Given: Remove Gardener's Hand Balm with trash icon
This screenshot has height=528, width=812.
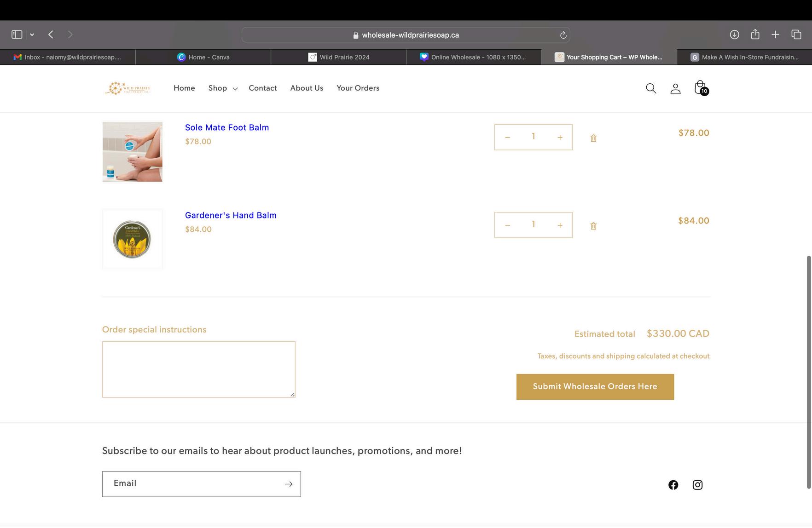Looking at the screenshot, I should 593,226.
